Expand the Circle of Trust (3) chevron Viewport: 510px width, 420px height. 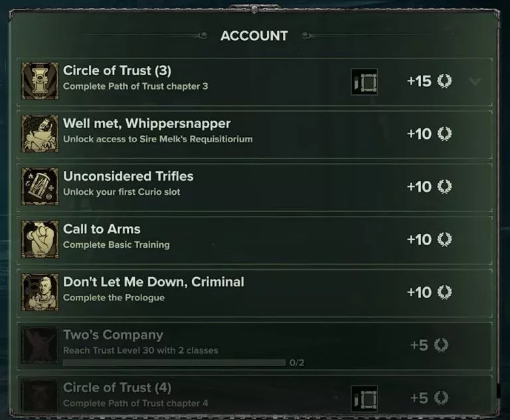click(x=474, y=82)
